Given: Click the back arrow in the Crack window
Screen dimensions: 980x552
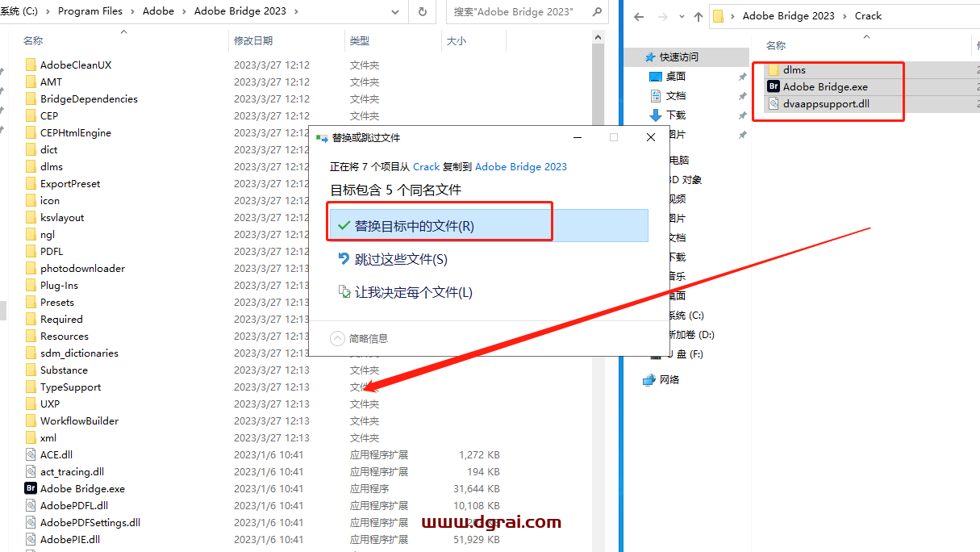Looking at the screenshot, I should [637, 15].
